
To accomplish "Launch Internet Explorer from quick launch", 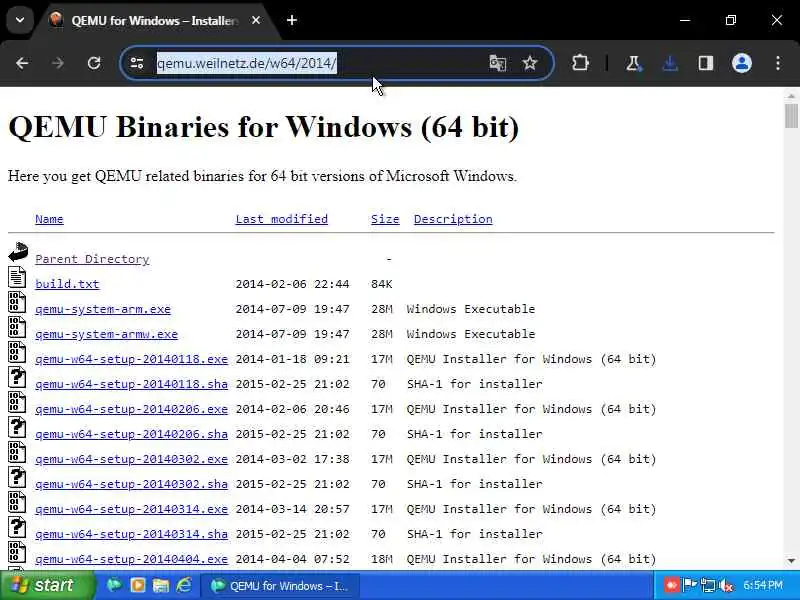I will (x=184, y=585).
